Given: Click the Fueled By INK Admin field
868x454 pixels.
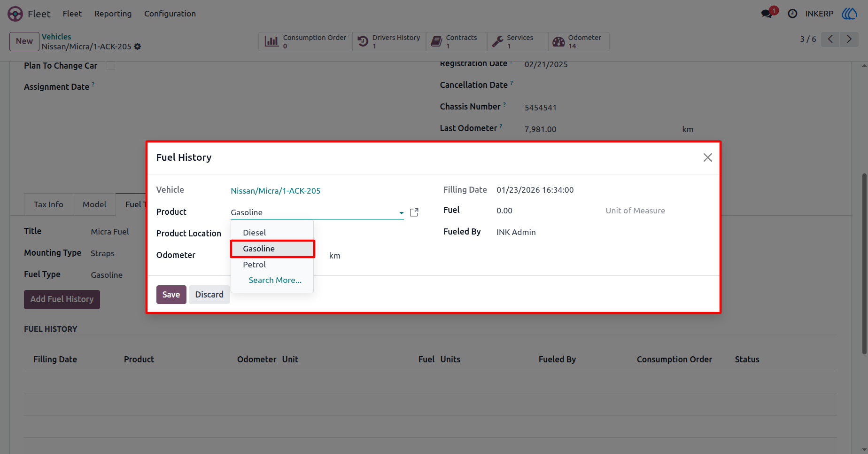Looking at the screenshot, I should [516, 232].
